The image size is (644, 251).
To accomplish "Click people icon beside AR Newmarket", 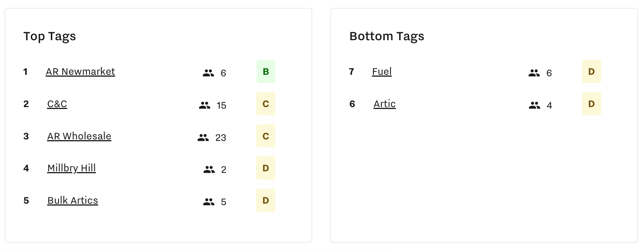I will [x=208, y=73].
